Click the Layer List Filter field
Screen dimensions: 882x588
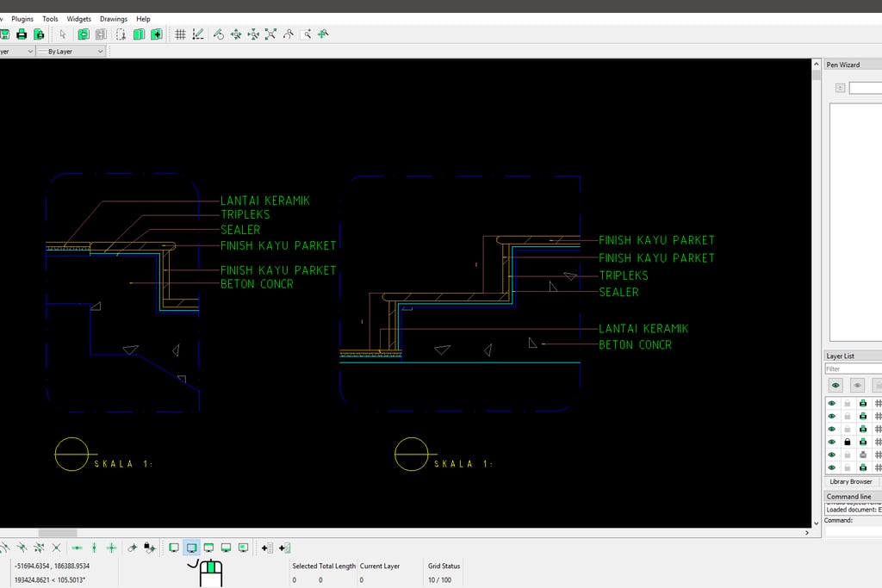[x=854, y=368]
